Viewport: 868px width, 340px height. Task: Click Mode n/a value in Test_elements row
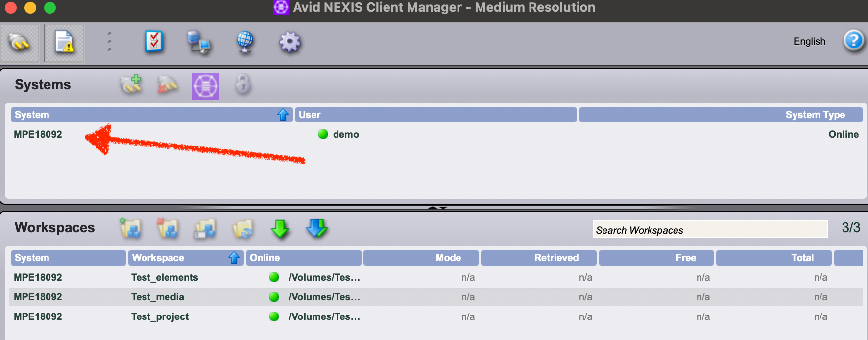point(468,277)
